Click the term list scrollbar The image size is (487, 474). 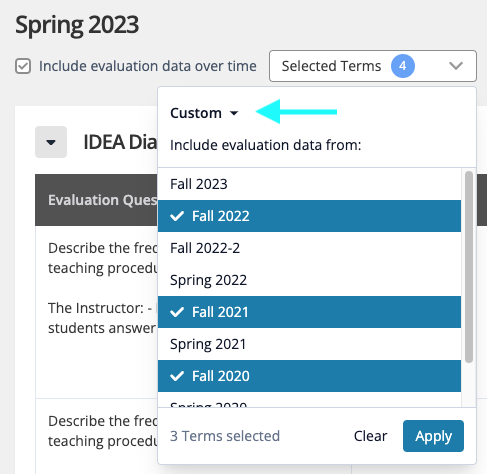click(469, 267)
